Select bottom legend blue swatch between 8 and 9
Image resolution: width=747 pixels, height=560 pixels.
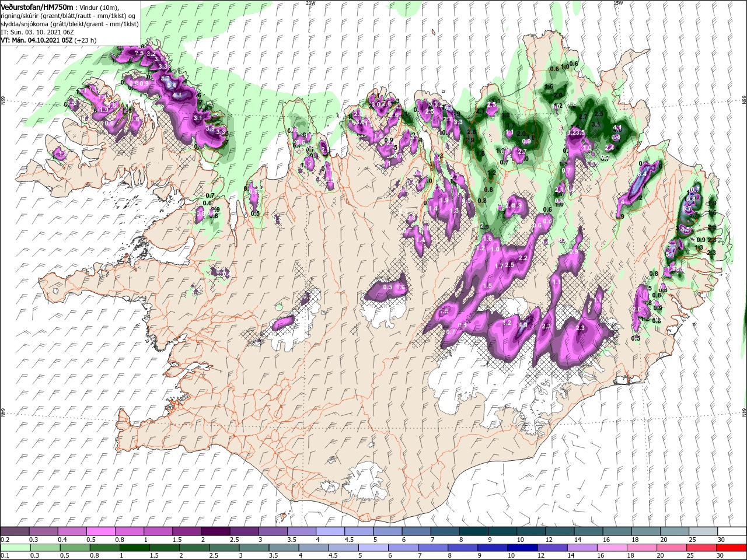462,548
